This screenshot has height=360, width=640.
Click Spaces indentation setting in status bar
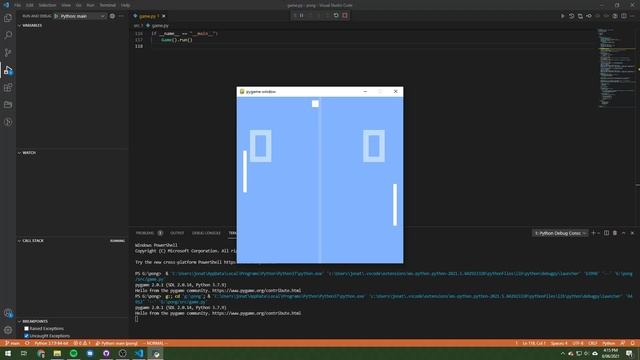click(x=559, y=343)
